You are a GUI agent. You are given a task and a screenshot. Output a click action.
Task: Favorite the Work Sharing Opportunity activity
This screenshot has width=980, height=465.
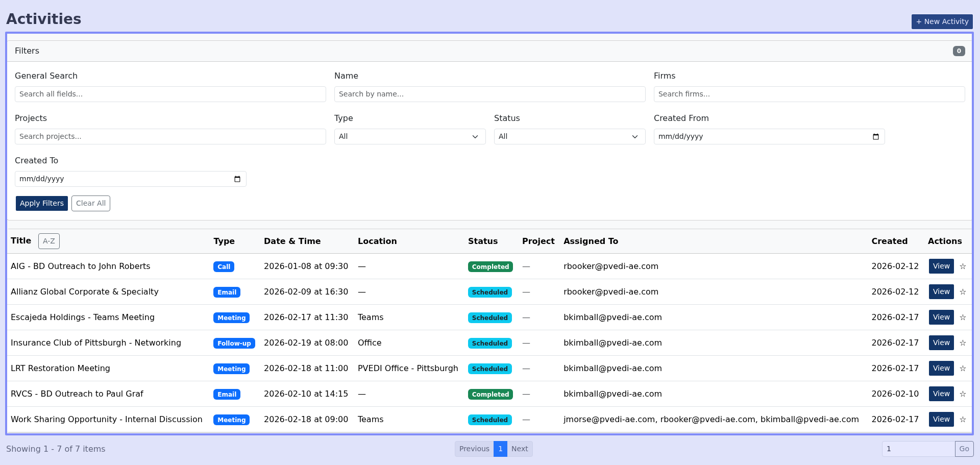pyautogui.click(x=963, y=420)
